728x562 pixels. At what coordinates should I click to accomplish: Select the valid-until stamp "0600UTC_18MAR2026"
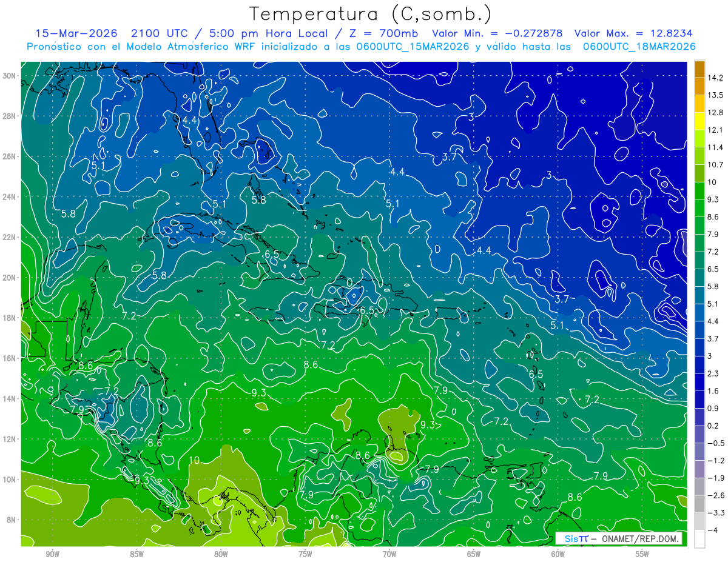pos(639,47)
